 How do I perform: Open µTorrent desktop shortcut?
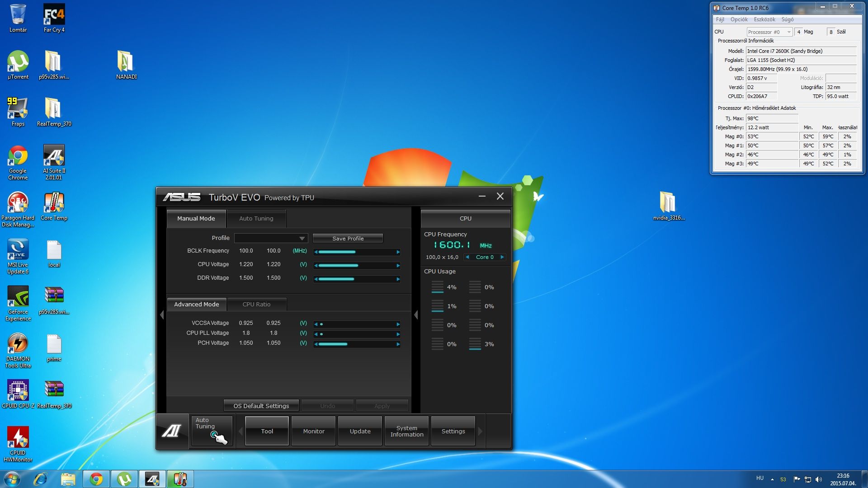point(18,65)
